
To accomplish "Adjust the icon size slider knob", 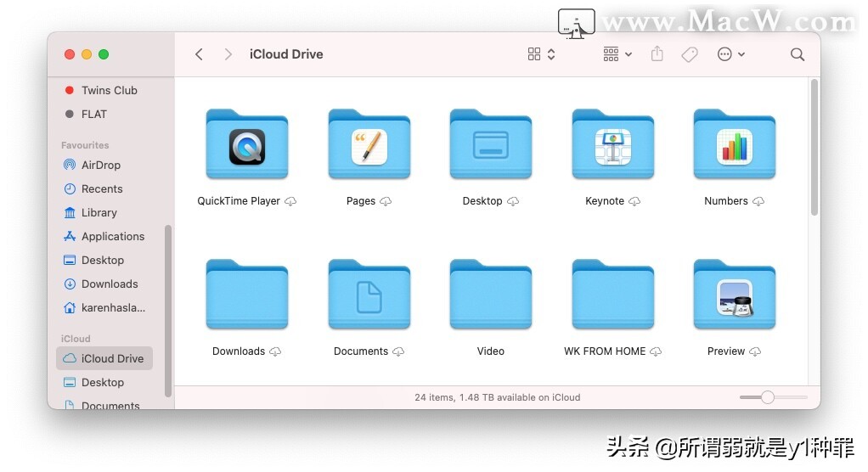I will click(x=767, y=397).
